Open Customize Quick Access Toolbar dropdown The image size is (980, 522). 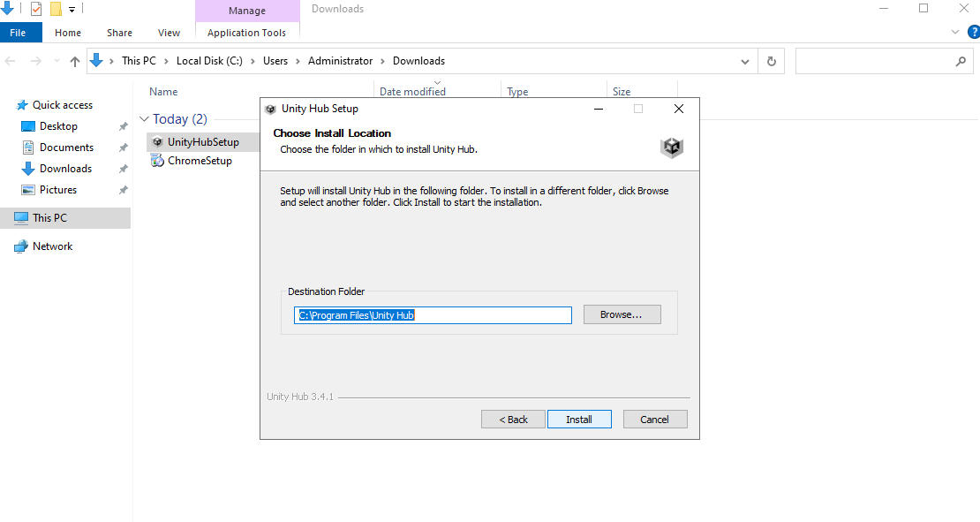tap(72, 10)
